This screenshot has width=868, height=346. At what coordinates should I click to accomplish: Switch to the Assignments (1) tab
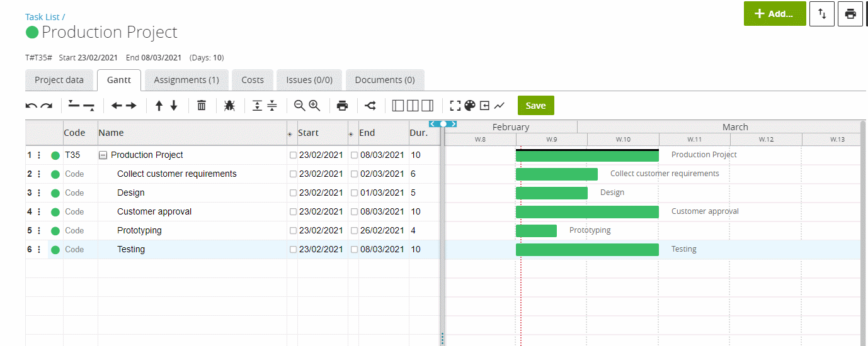[186, 80]
